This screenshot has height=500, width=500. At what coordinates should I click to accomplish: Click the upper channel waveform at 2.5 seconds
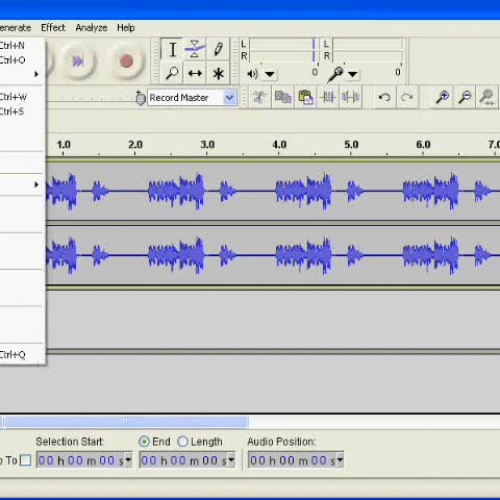coord(171,191)
